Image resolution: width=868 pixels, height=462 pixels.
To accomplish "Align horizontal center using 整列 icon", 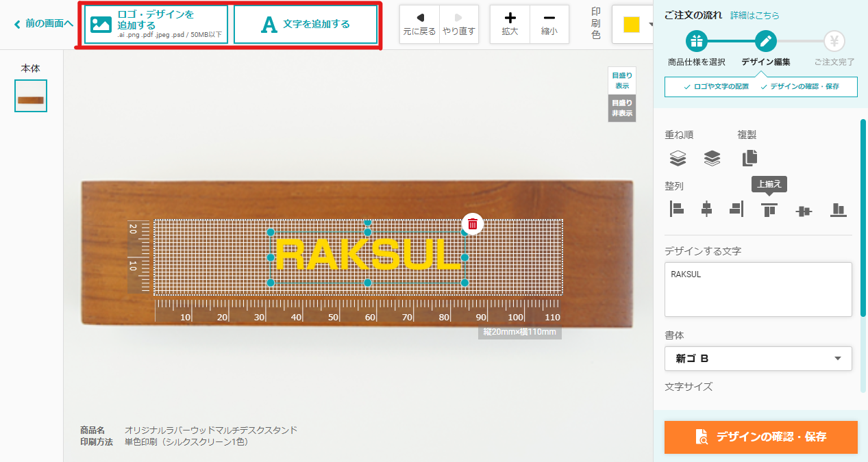I will pyautogui.click(x=706, y=209).
